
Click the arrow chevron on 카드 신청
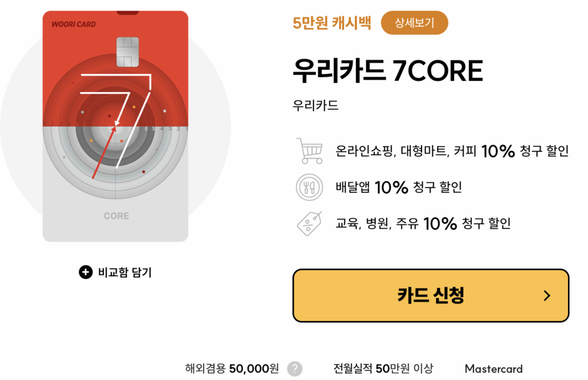[x=547, y=296]
